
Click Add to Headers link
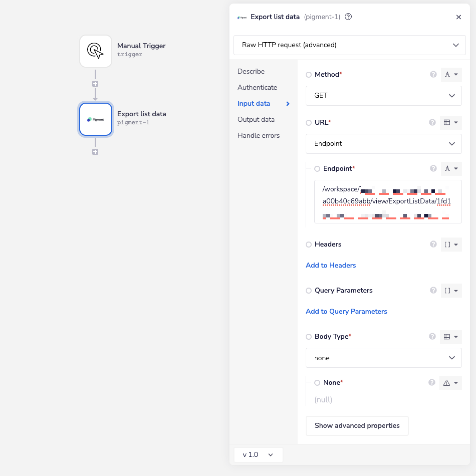331,265
